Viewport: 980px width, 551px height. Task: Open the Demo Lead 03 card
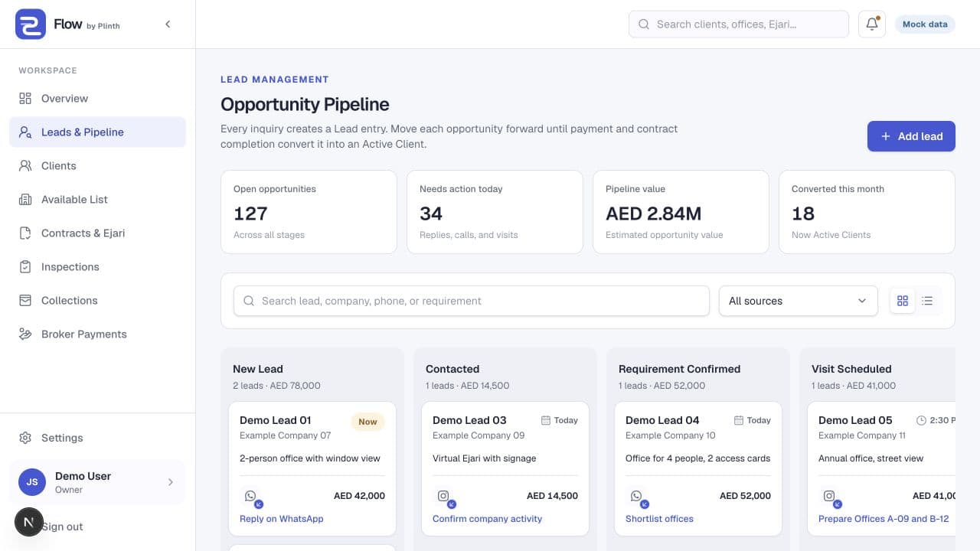click(505, 468)
